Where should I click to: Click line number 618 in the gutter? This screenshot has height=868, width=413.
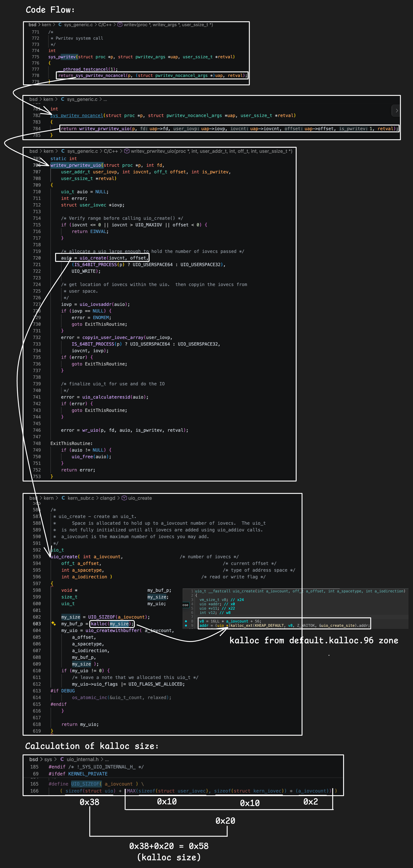(x=37, y=724)
